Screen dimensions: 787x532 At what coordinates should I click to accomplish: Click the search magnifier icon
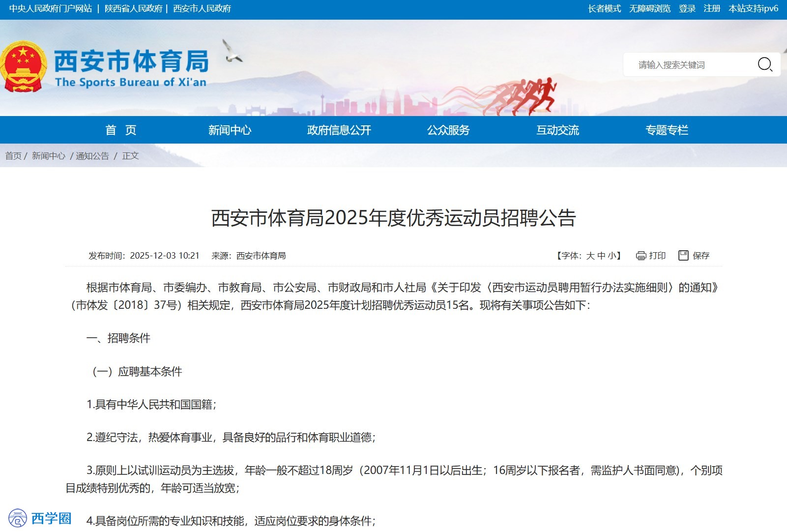coord(764,64)
